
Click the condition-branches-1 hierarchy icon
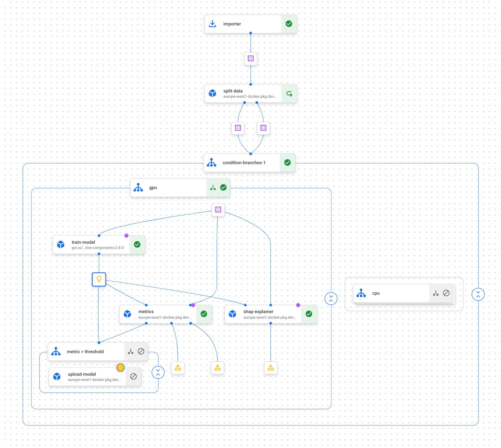[212, 163]
